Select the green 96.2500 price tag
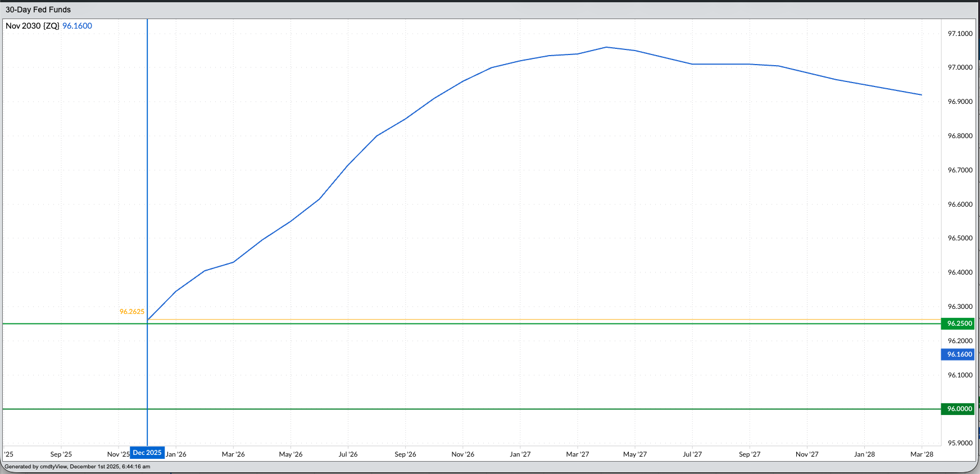Screen dimensions: 980x474 tap(959, 323)
